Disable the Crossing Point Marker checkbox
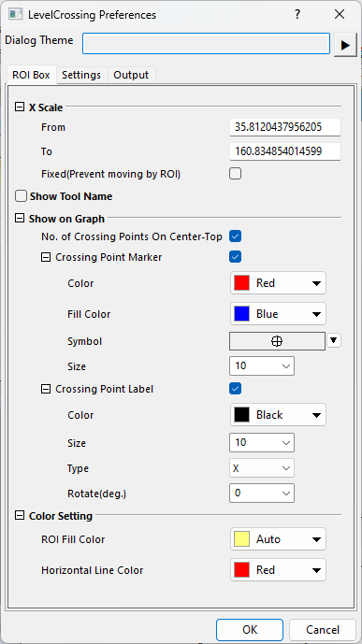Screen dimensions: 362x644 pyautogui.click(x=236, y=257)
